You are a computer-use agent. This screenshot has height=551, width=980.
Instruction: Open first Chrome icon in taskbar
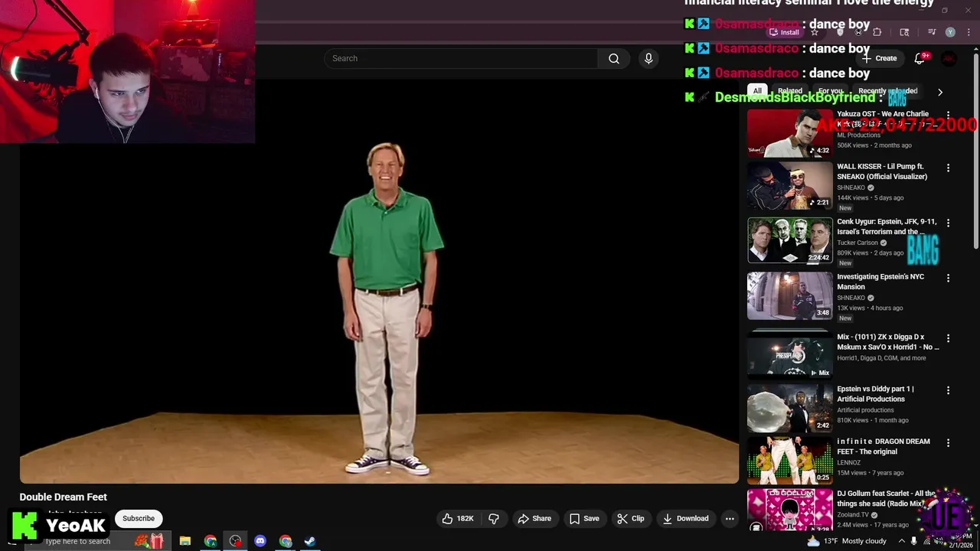tap(211, 541)
